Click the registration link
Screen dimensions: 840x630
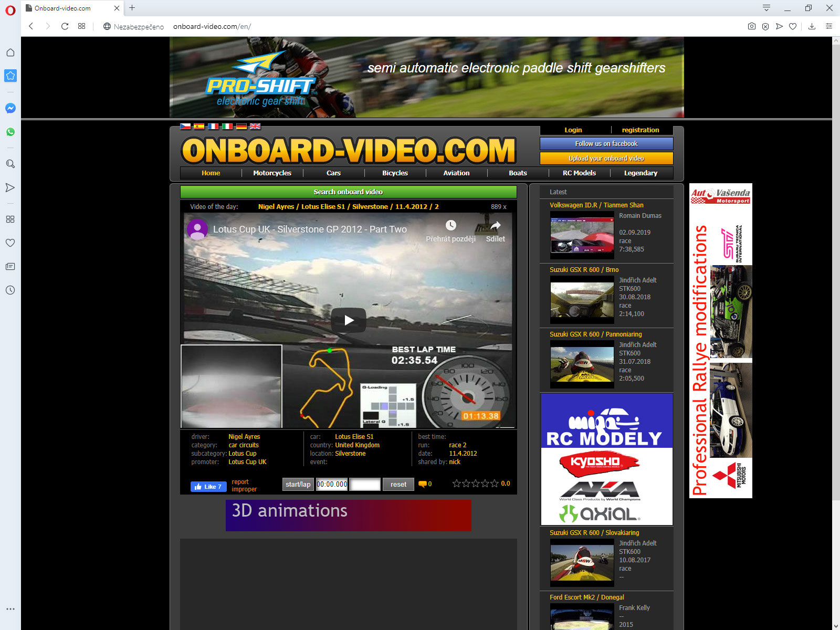tap(640, 130)
